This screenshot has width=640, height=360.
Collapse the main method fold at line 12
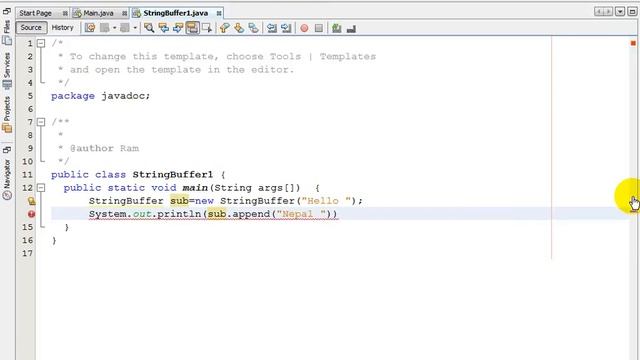pyautogui.click(x=41, y=188)
